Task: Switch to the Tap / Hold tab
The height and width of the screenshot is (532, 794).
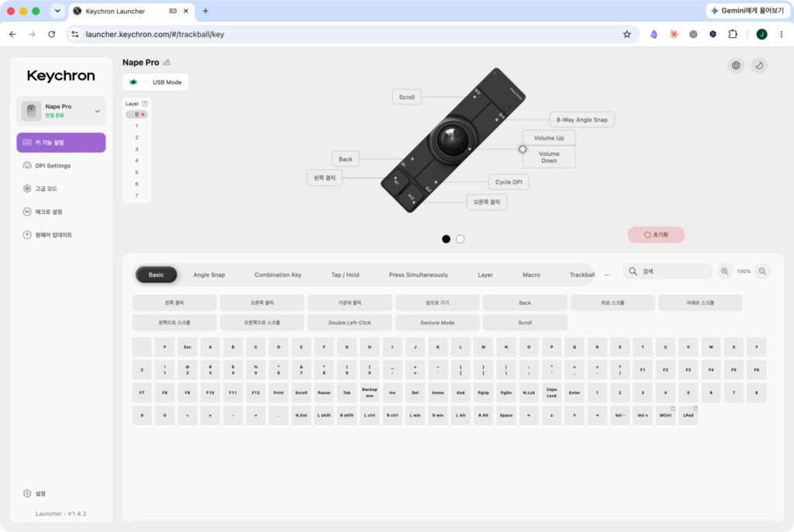Action: click(345, 275)
